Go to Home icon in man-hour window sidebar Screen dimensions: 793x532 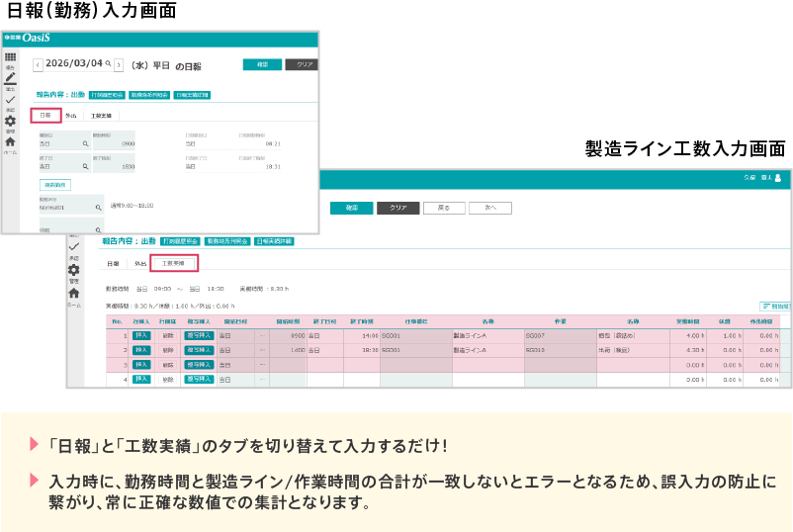tap(74, 293)
